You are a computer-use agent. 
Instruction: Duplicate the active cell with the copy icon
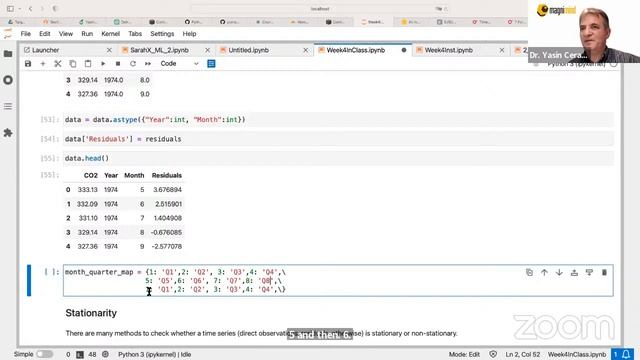[529, 273]
